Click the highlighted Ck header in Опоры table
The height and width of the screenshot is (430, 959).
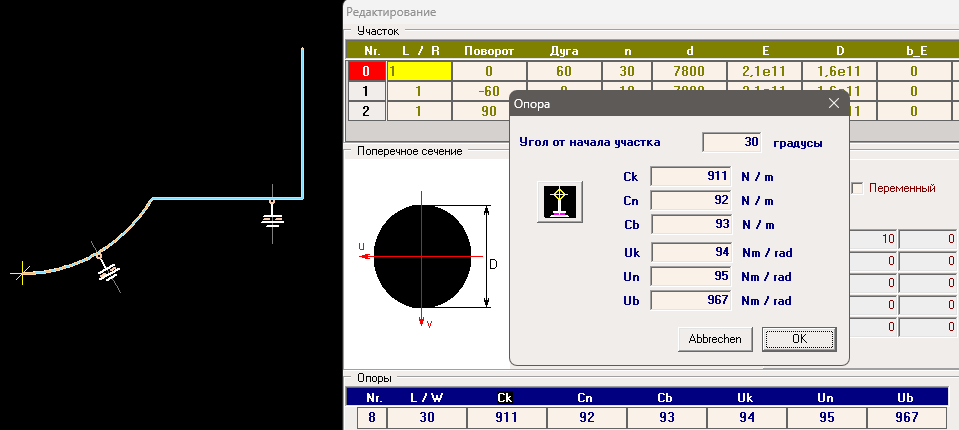505,397
